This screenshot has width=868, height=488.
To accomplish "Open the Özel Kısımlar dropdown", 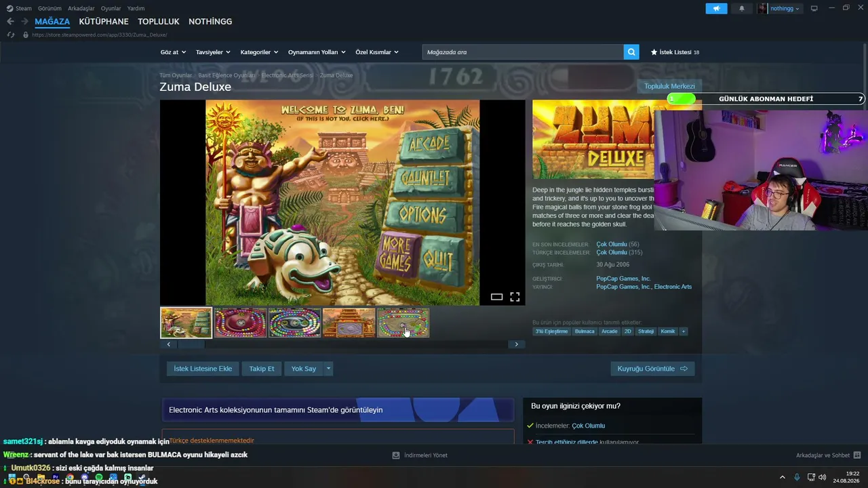I will [x=377, y=52].
